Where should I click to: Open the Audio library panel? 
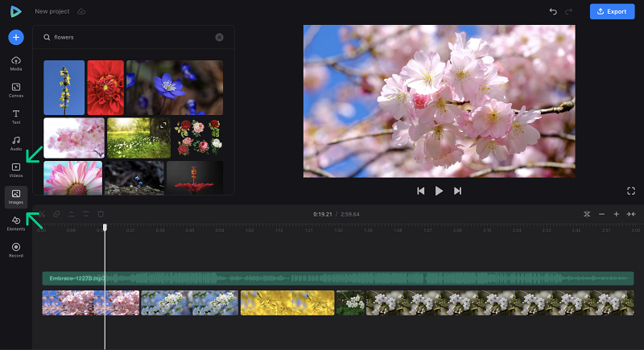(16, 143)
